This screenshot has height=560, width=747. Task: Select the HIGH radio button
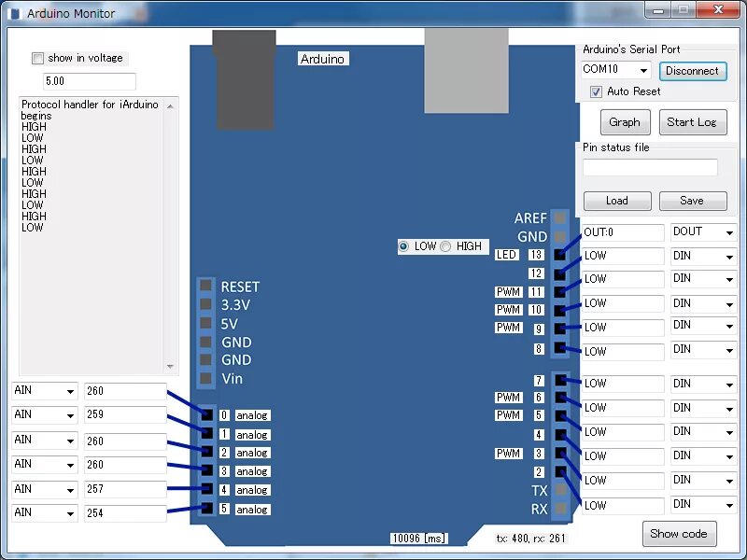[x=445, y=246]
